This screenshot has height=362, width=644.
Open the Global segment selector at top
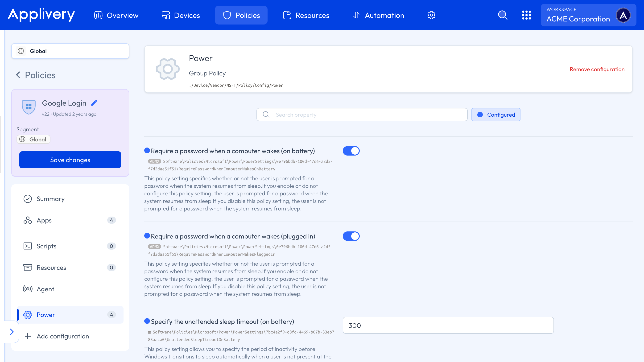[70, 51]
